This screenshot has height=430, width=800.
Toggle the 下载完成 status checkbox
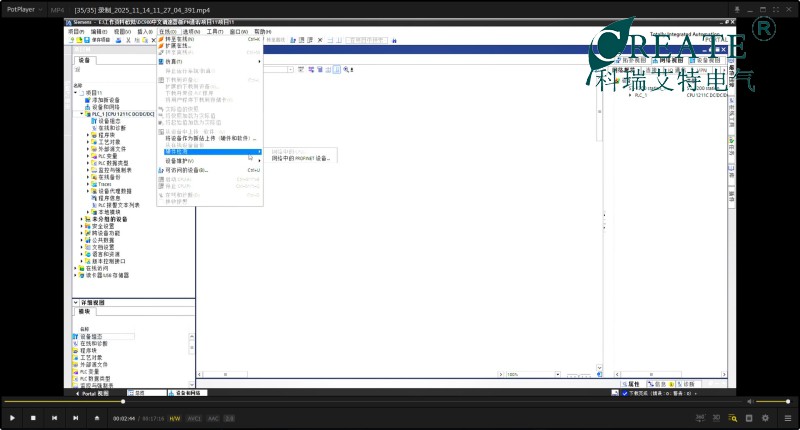pyautogui.click(x=625, y=393)
